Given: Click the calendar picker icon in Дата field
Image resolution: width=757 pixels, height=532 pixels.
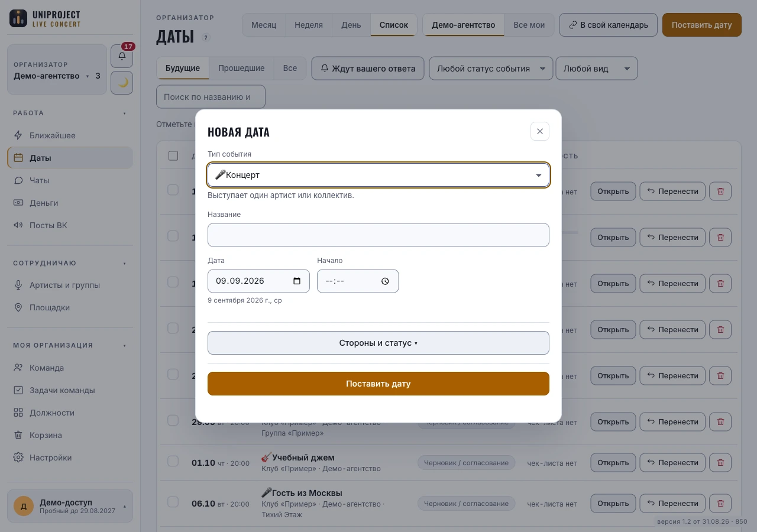Looking at the screenshot, I should click(x=297, y=281).
